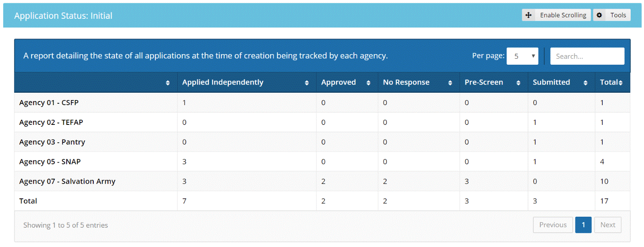Click the Approved column sort arrows

point(368,83)
